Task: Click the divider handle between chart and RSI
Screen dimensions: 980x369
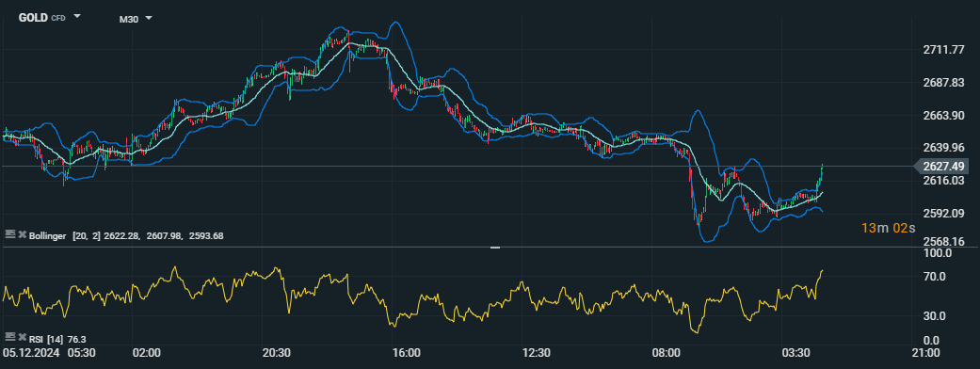Action: pos(495,248)
